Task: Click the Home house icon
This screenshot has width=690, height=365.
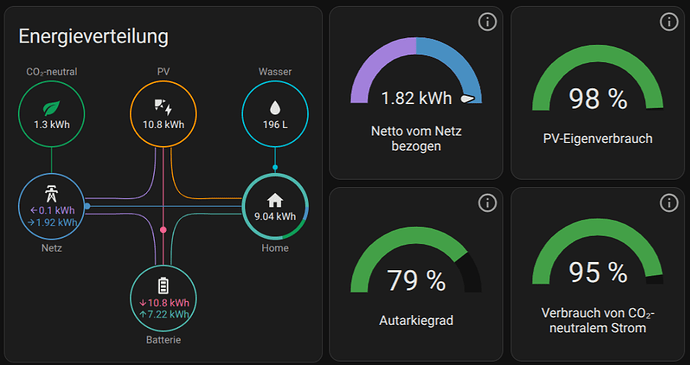Action: pyautogui.click(x=275, y=201)
